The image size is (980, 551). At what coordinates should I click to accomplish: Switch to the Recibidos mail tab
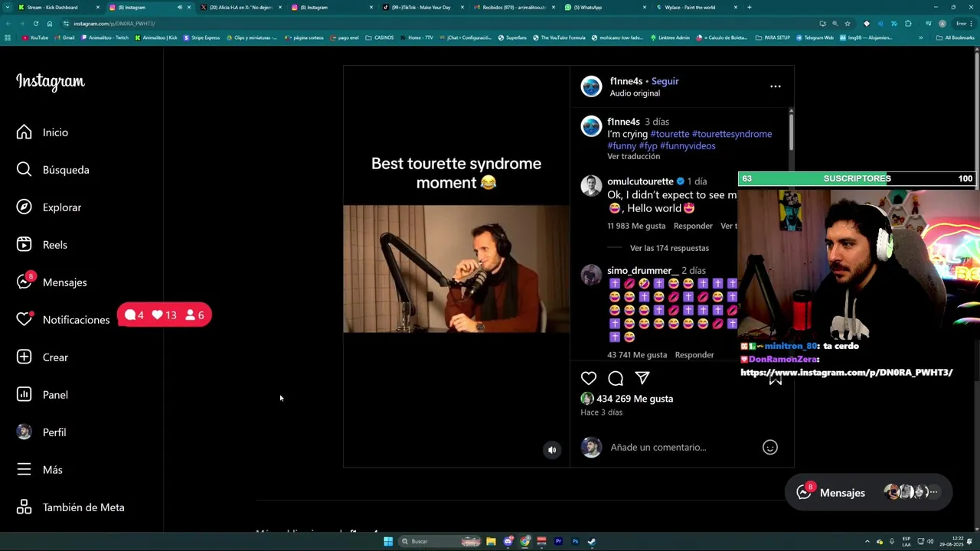click(514, 8)
